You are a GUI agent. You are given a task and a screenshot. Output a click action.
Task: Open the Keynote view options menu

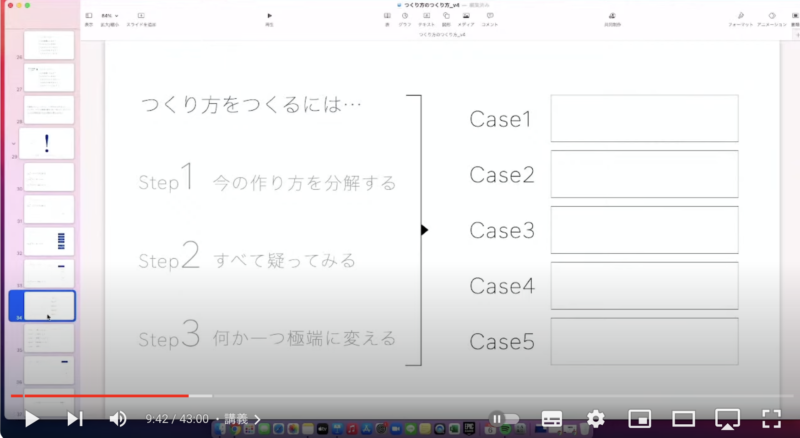[x=88, y=17]
